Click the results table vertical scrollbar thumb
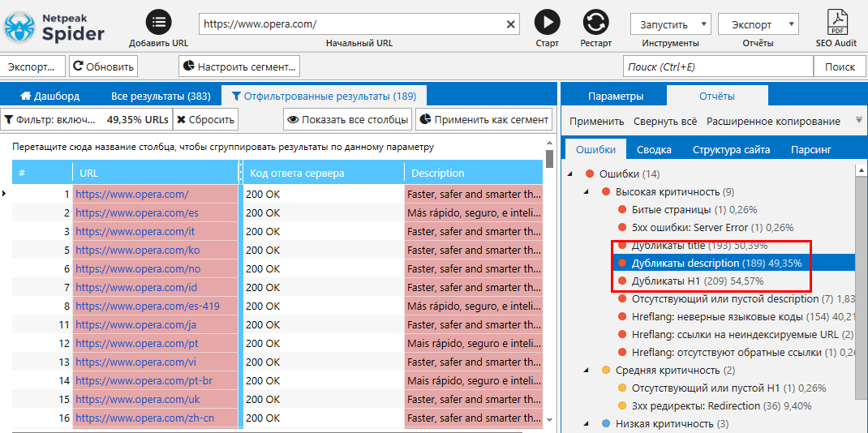Screen dimensions: 868x433 tap(550, 158)
